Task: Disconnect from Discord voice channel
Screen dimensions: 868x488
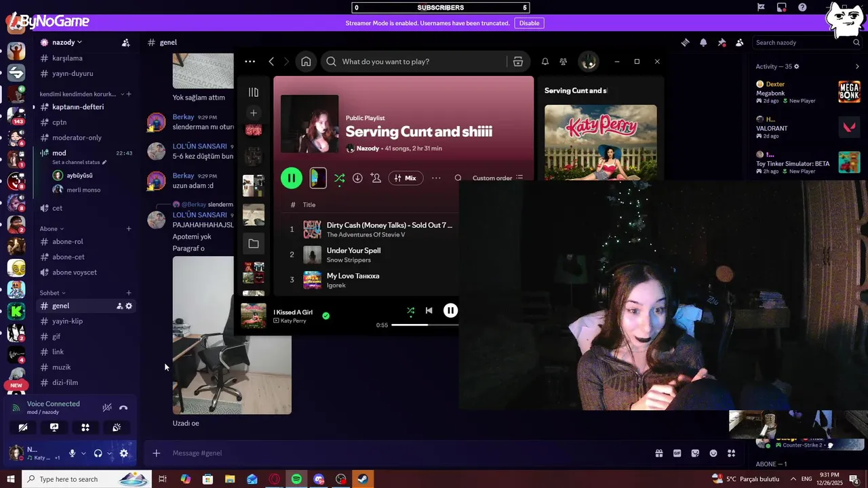Action: pyautogui.click(x=123, y=408)
